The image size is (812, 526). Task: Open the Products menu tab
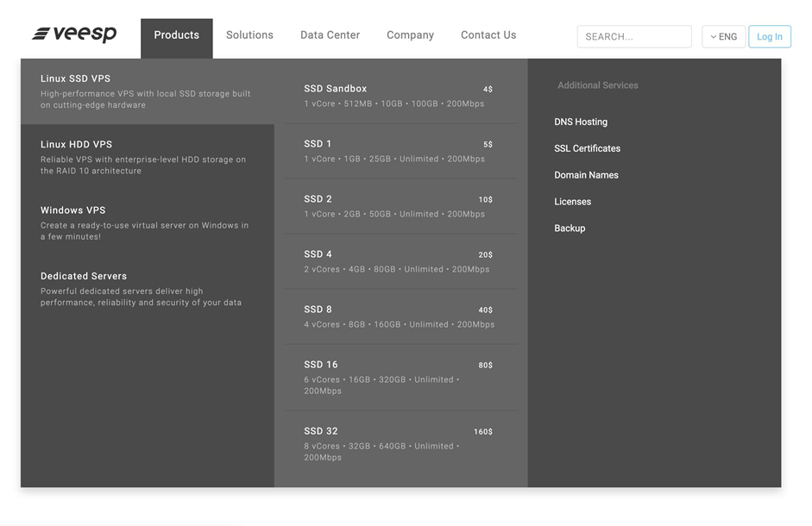177,38
